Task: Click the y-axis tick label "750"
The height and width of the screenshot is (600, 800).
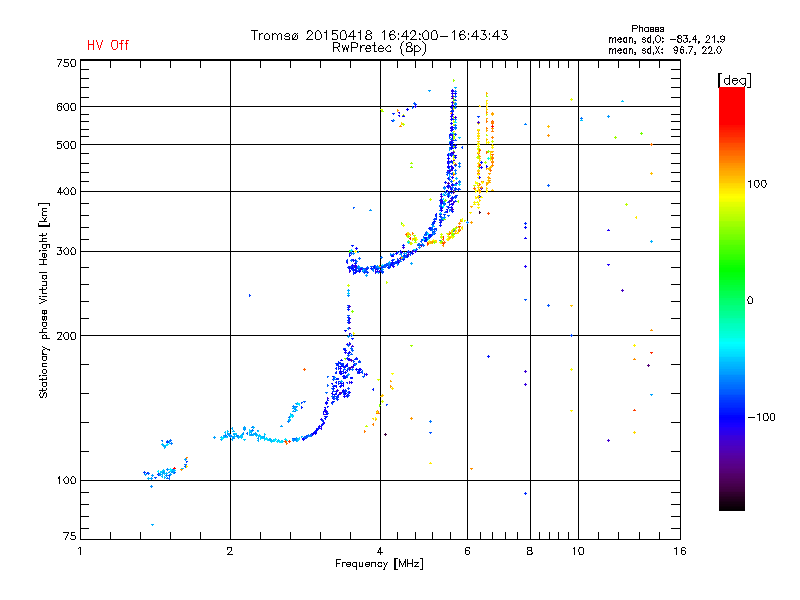Action: click(66, 63)
